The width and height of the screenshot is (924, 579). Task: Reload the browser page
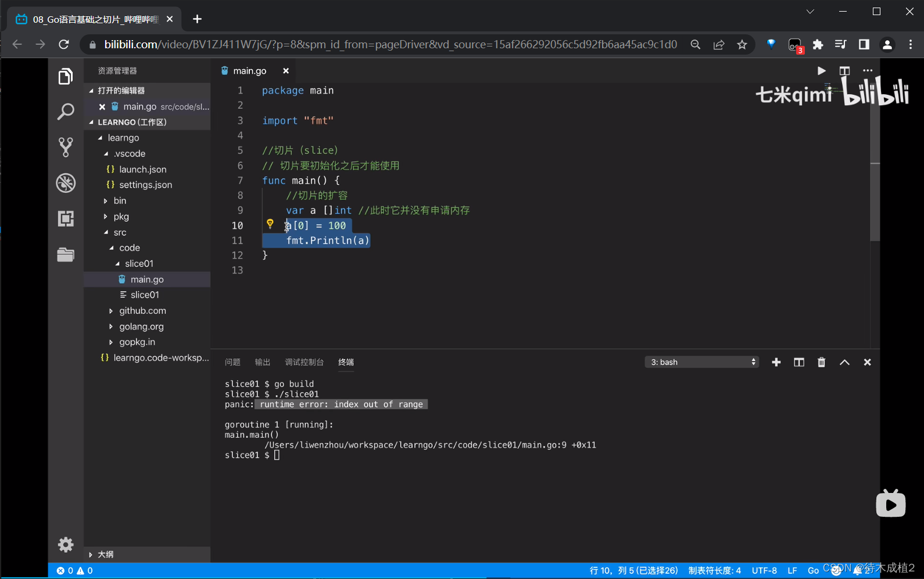pos(64,44)
